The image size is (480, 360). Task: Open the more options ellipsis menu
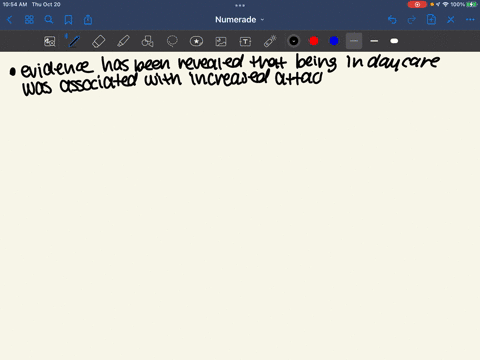pyautogui.click(x=470, y=20)
